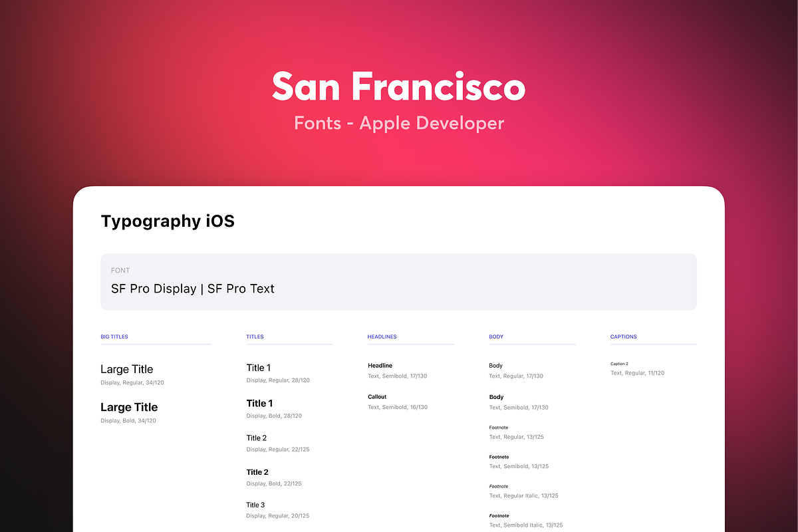Click the "Text, Regular, 11/120" spec
Screen dimensions: 798x532
tap(638, 373)
